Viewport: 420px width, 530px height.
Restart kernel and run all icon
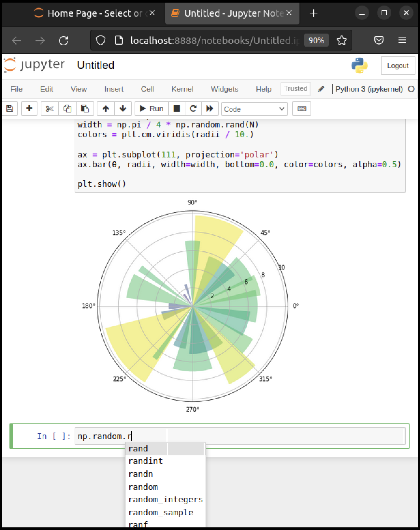coord(210,109)
